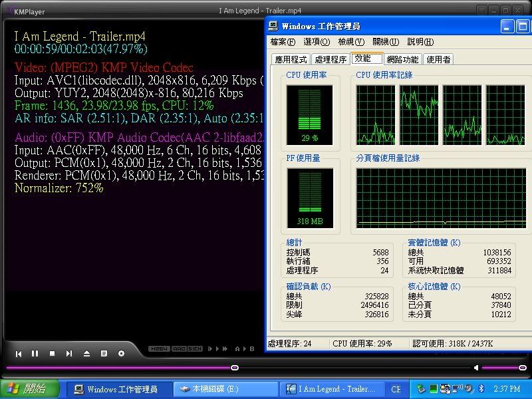Screen dimensions: 532x399
Task: Click the AAC audio indicator
Action: tap(179, 348)
